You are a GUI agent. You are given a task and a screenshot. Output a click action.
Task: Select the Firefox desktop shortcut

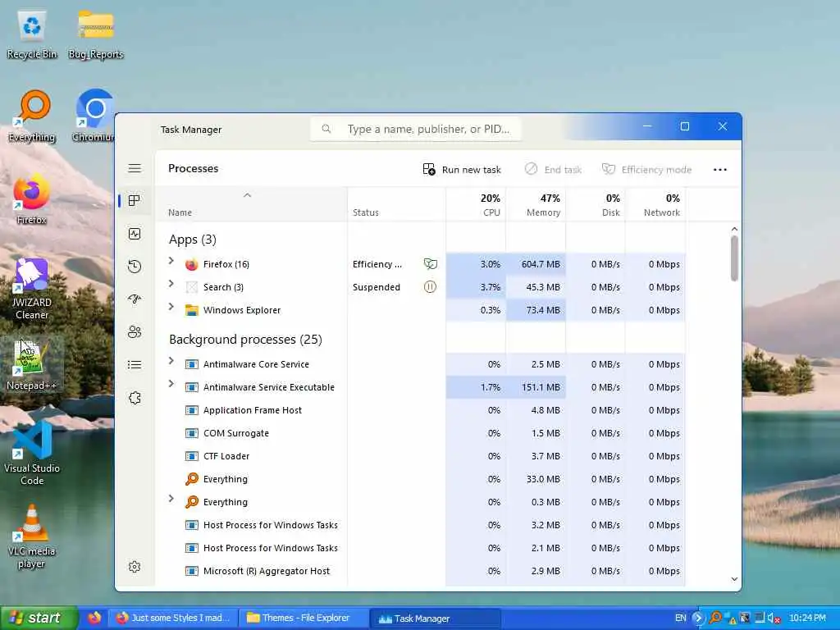tap(32, 200)
